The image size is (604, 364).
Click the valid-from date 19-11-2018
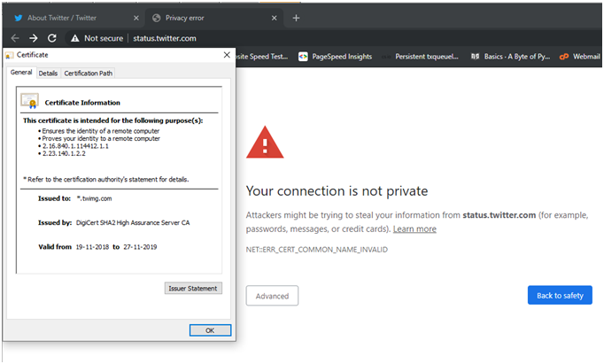pos(92,247)
